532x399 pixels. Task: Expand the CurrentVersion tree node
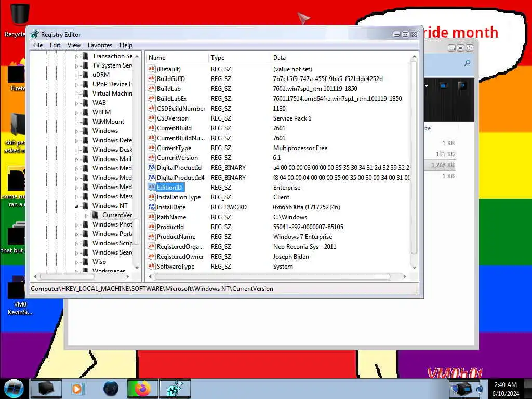coord(86,215)
